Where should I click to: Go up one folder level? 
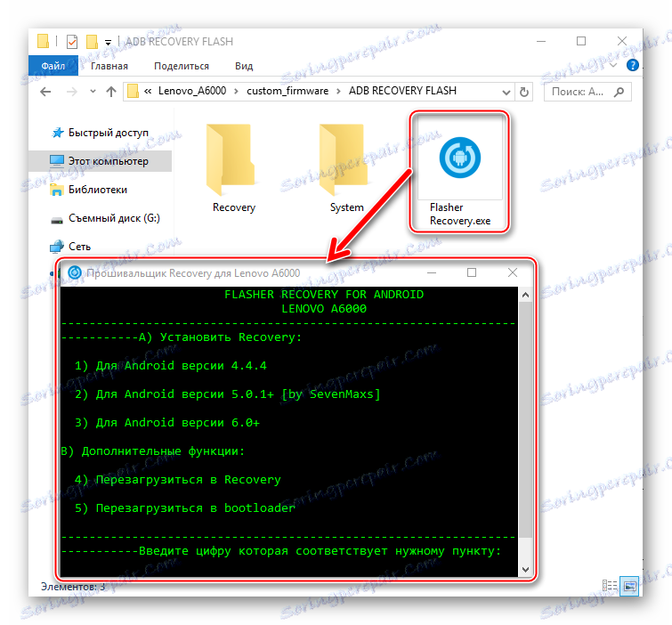[x=111, y=92]
